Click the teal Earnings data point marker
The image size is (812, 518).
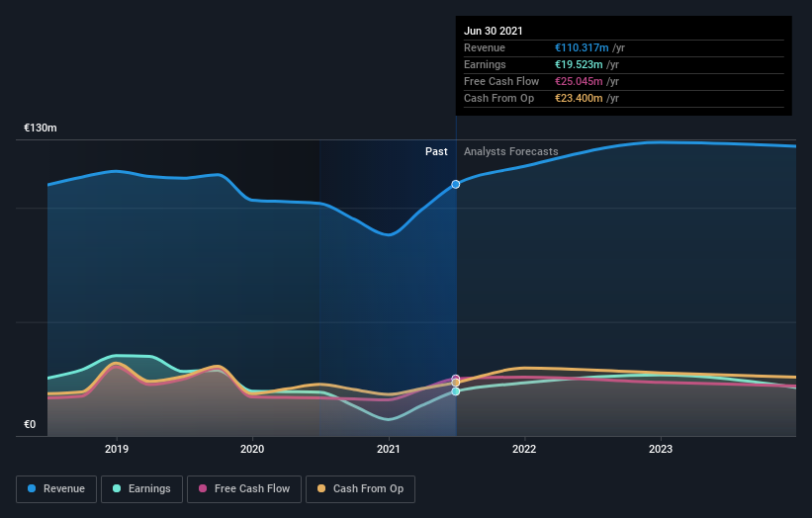[456, 391]
